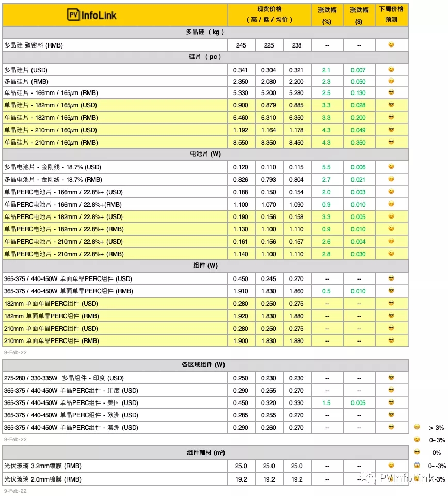Viewport: 448px width, 496px height.
Task: Click the 5.5 percent change value
Action: pyautogui.click(x=326, y=167)
